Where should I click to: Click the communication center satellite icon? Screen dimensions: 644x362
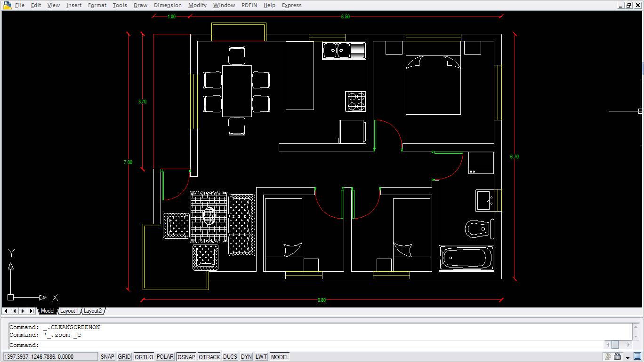pos(608,357)
